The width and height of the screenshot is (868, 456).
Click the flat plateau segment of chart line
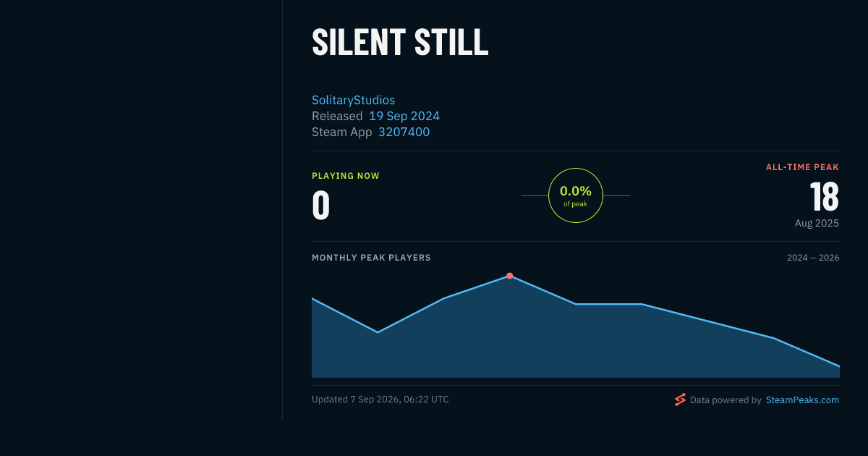pos(609,304)
